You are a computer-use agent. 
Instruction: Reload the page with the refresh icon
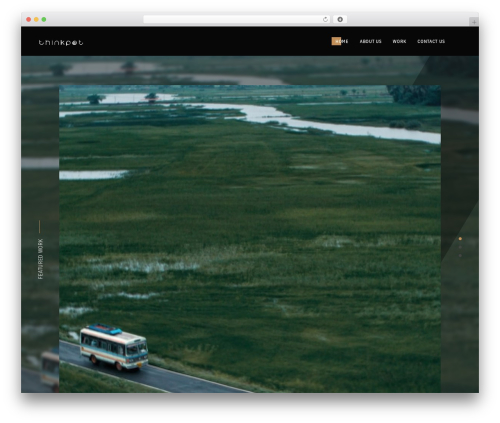point(325,19)
